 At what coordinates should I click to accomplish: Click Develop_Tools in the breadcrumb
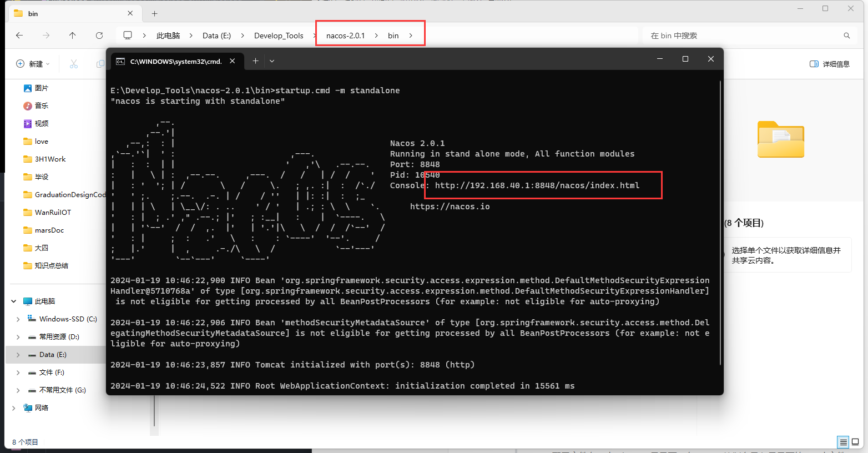[x=279, y=36]
